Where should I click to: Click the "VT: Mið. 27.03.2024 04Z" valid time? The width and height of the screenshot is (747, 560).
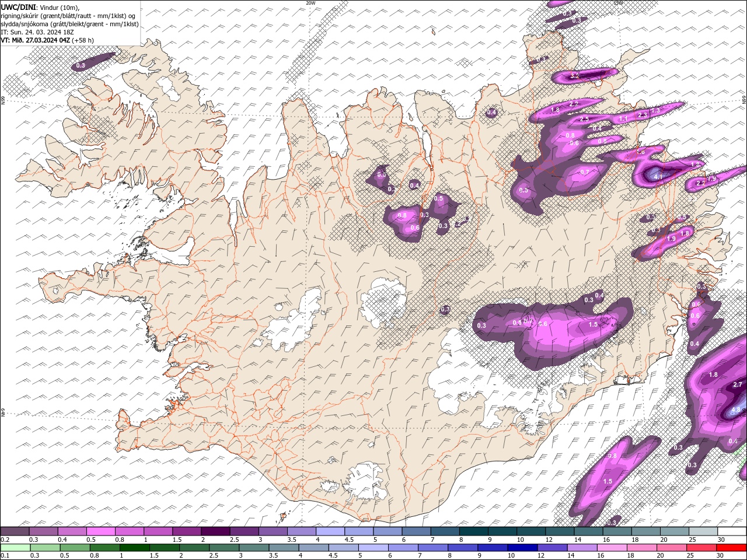coord(36,40)
